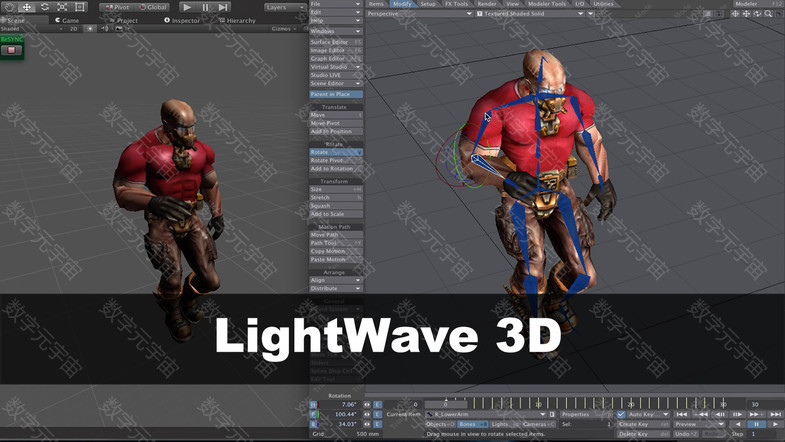
Task: Toggle the Pivot handle position
Action: click(x=117, y=7)
